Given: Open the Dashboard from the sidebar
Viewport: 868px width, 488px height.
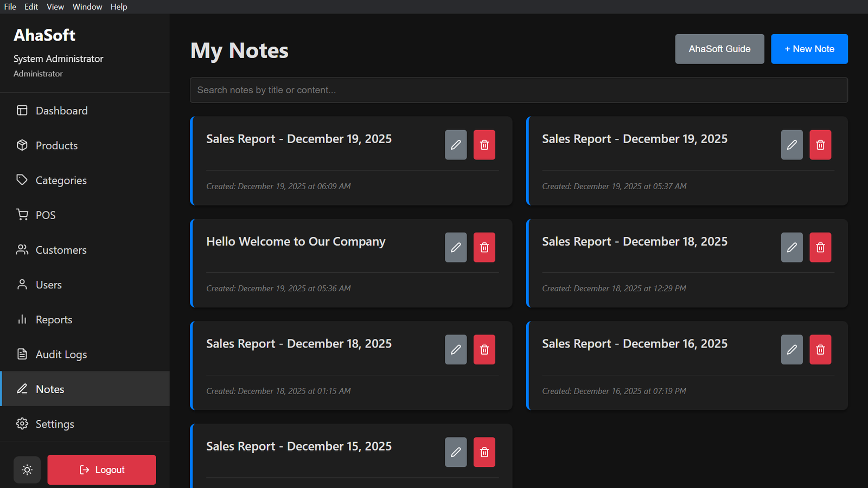Looking at the screenshot, I should point(61,111).
